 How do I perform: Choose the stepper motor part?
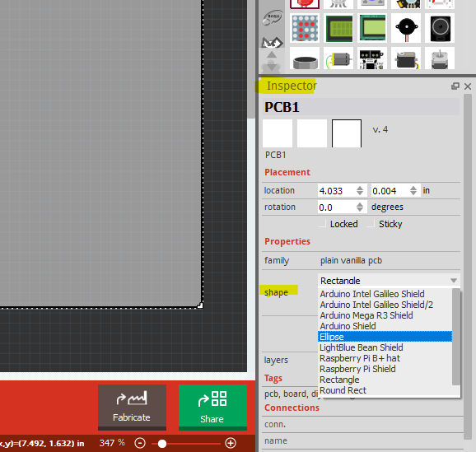pyautogui.click(x=440, y=58)
